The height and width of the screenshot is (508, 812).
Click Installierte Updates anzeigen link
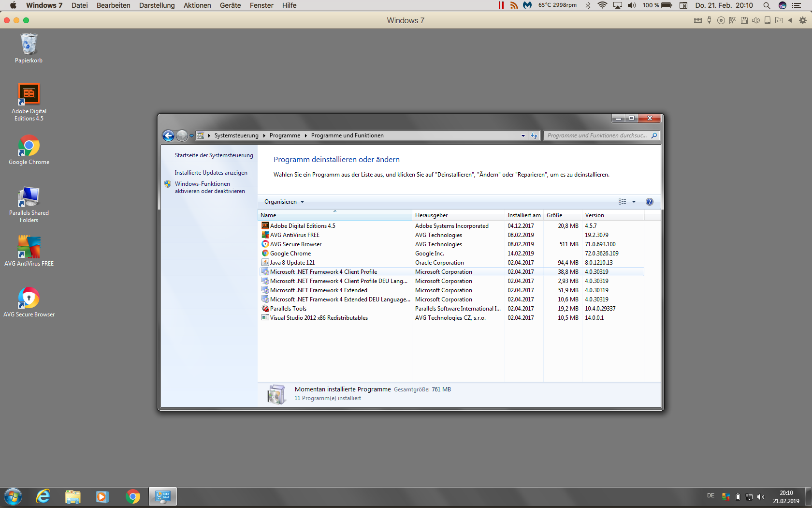click(x=211, y=173)
